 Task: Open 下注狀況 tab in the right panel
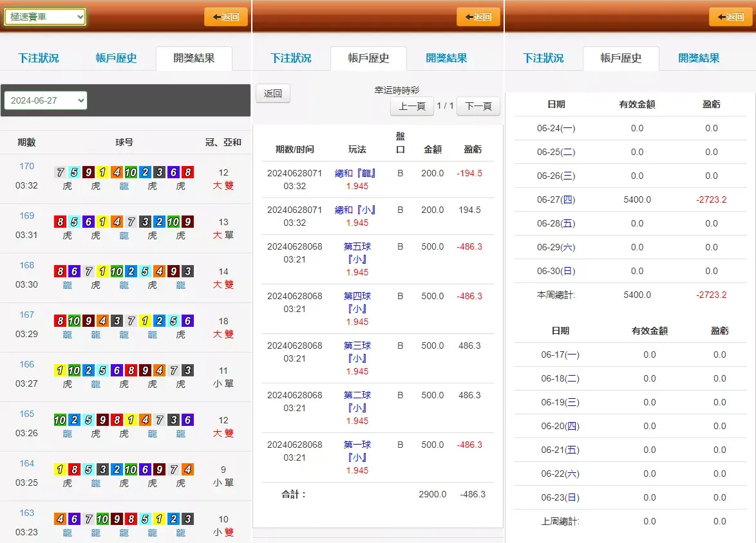543,58
